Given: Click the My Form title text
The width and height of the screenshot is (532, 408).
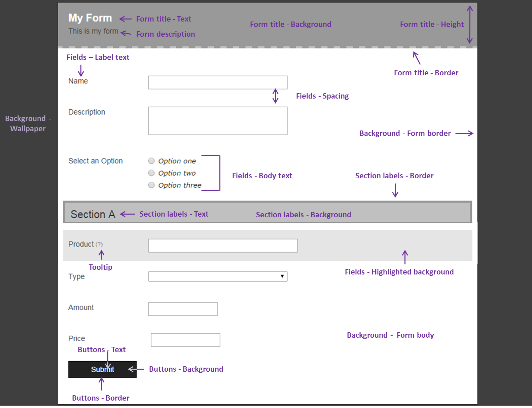Looking at the screenshot, I should point(90,18).
